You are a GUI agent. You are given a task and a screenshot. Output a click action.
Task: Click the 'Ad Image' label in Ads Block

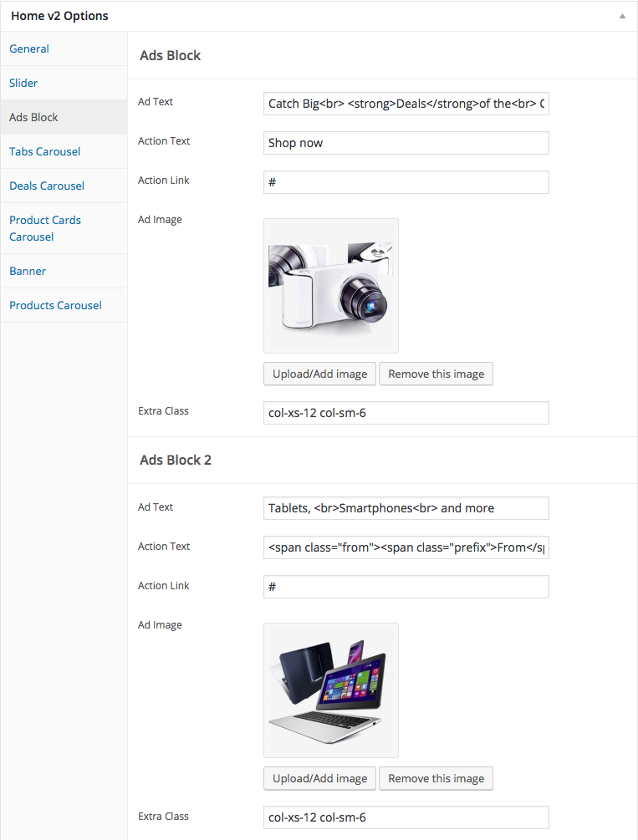160,220
